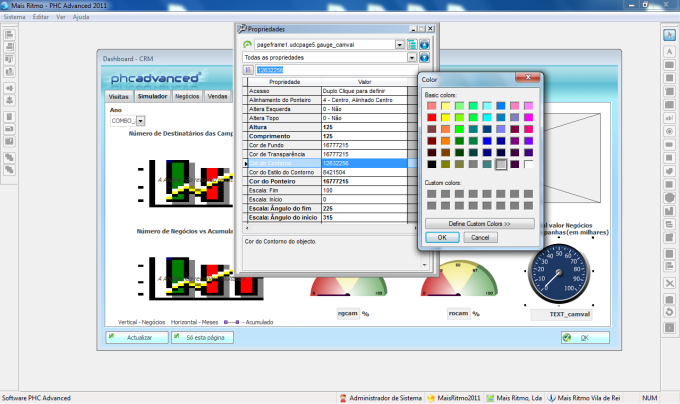Click the Send to Back layout icon
The image size is (680, 404).
coord(9,169)
